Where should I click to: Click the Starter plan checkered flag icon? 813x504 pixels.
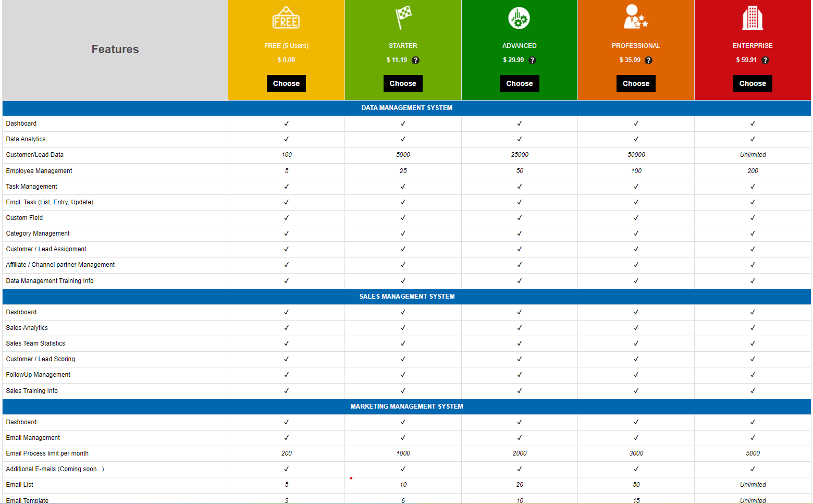click(x=403, y=18)
